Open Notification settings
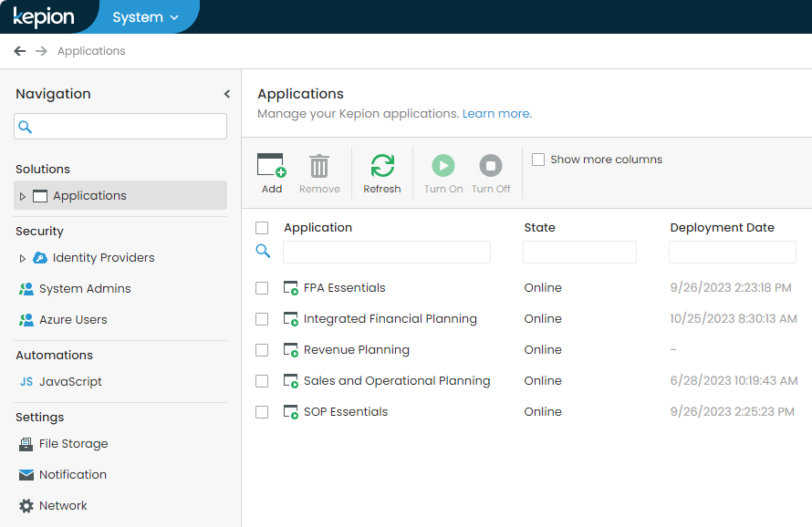The width and height of the screenshot is (812, 527). pos(73,475)
